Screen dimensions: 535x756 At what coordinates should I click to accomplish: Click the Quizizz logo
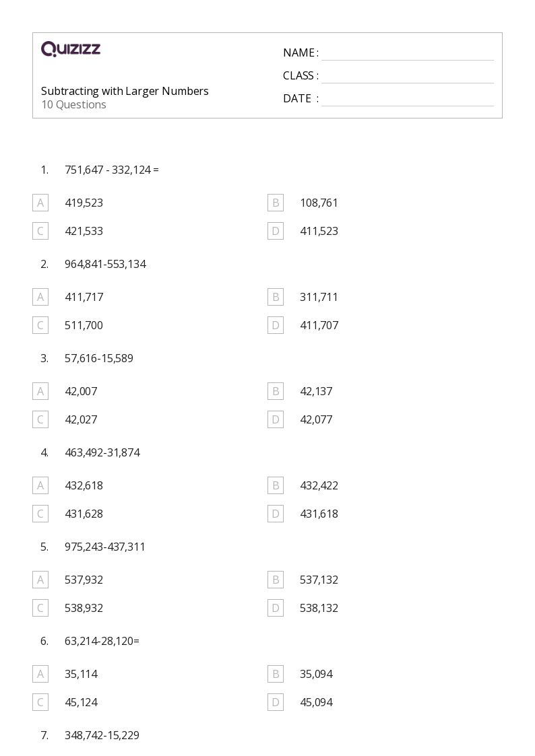click(71, 49)
